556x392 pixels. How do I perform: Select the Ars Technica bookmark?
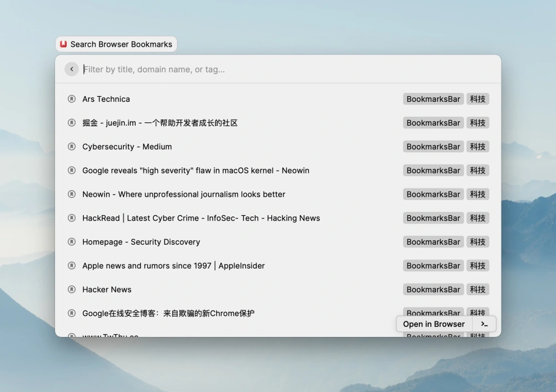[278, 99]
